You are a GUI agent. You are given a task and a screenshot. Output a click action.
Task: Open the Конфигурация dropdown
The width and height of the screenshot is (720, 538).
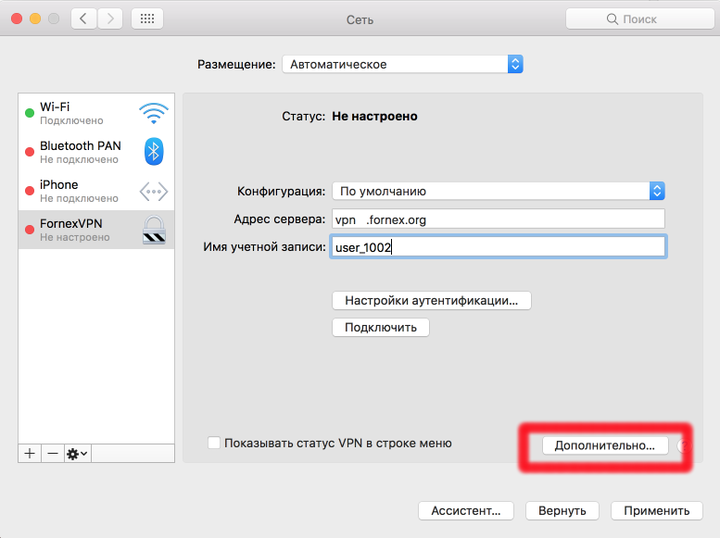point(498,191)
